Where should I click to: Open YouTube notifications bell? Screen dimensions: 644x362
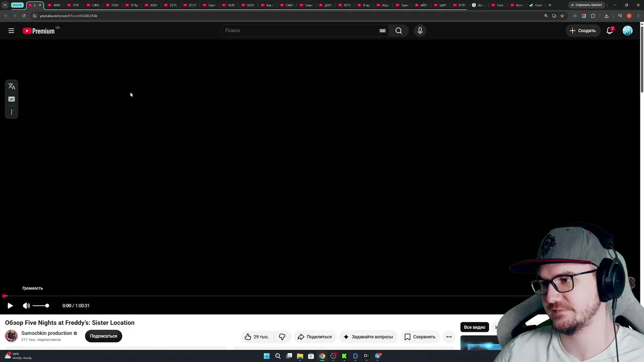coord(610,31)
